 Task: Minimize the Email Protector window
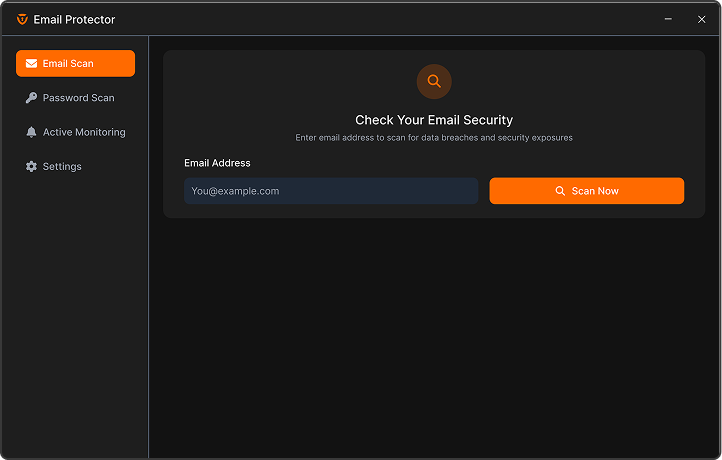[x=667, y=19]
